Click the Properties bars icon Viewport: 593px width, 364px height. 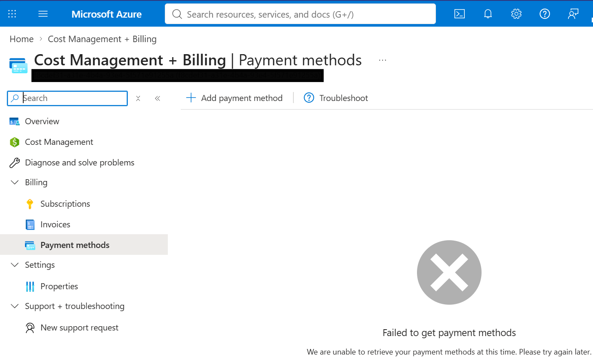(x=30, y=287)
